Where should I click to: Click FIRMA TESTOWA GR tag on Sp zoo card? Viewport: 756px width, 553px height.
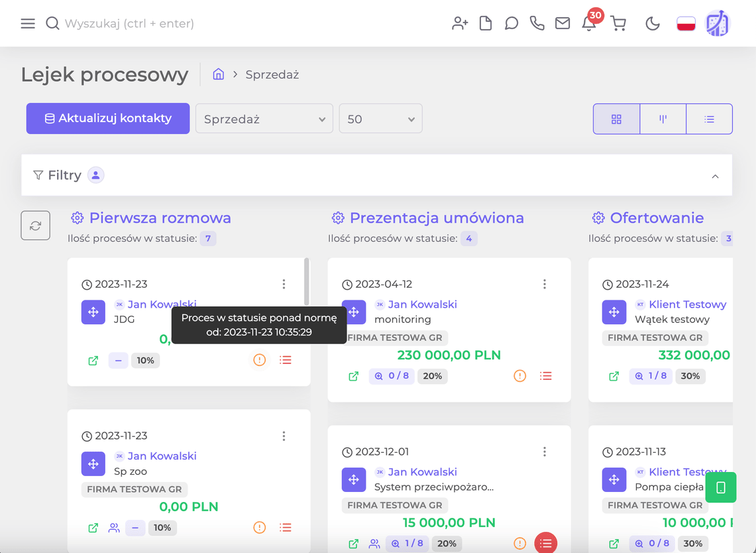135,489
